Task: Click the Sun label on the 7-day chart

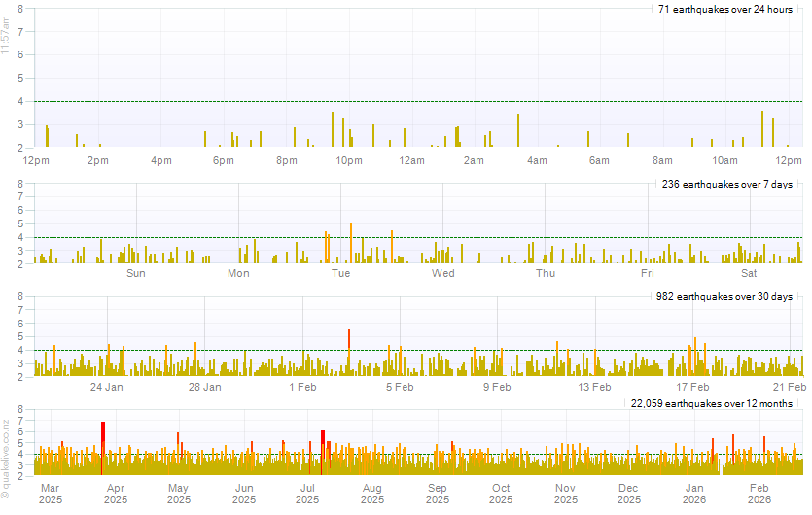Action: [136, 274]
